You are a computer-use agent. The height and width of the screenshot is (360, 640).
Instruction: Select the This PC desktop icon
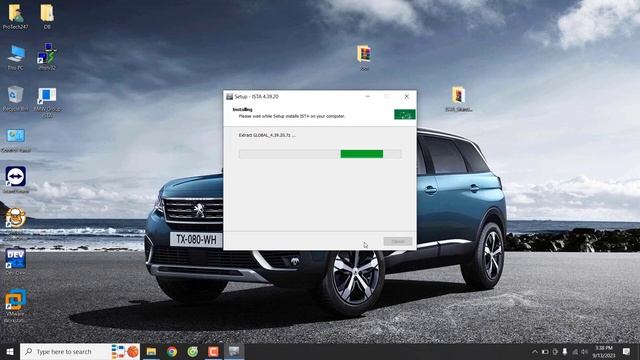[x=16, y=57]
